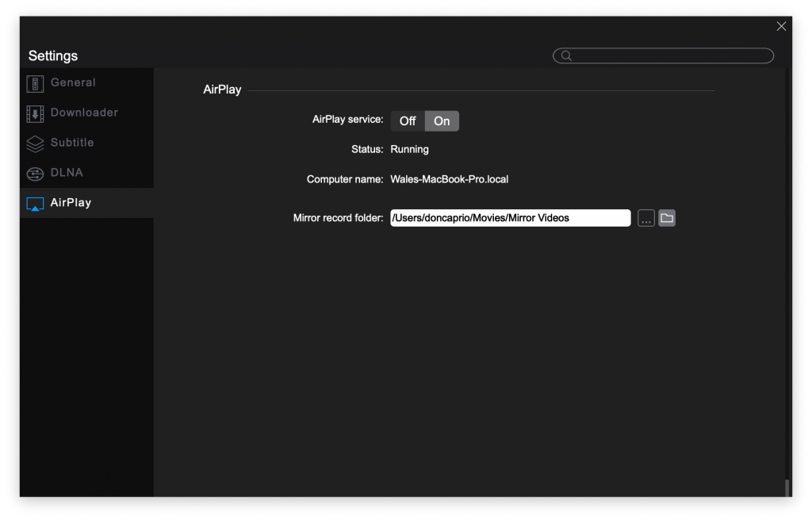Click the AirPlay section heading
The height and width of the screenshot is (520, 812).
(x=222, y=90)
